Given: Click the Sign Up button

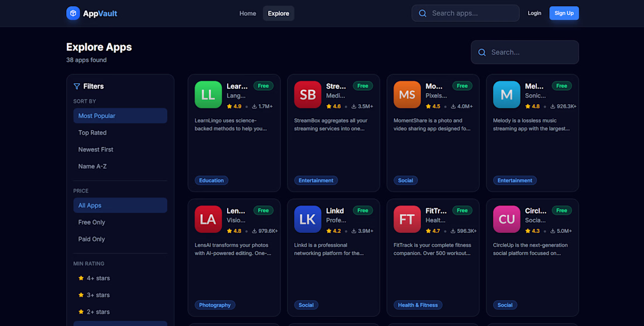Looking at the screenshot, I should coord(564,13).
